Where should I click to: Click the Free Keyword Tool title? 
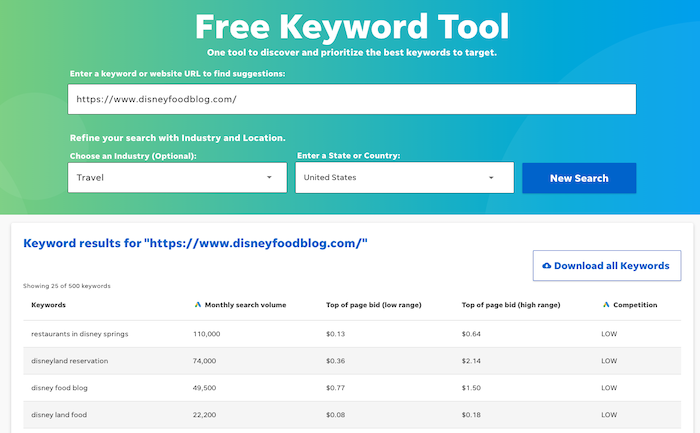pos(352,27)
